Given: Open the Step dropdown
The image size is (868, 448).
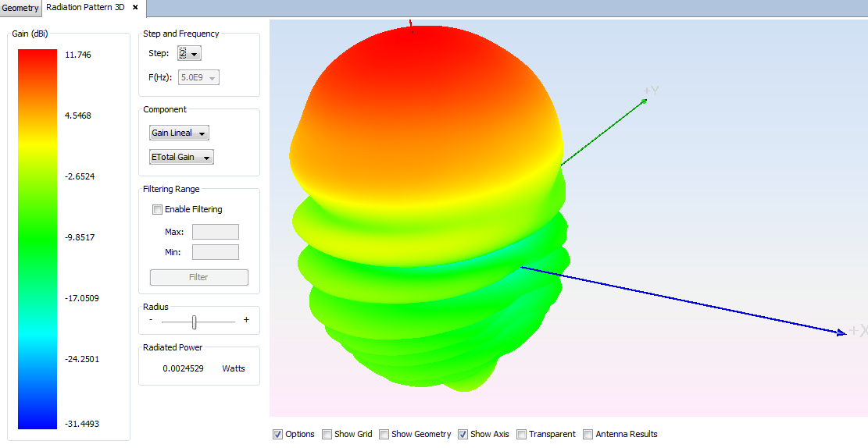Looking at the screenshot, I should point(189,54).
